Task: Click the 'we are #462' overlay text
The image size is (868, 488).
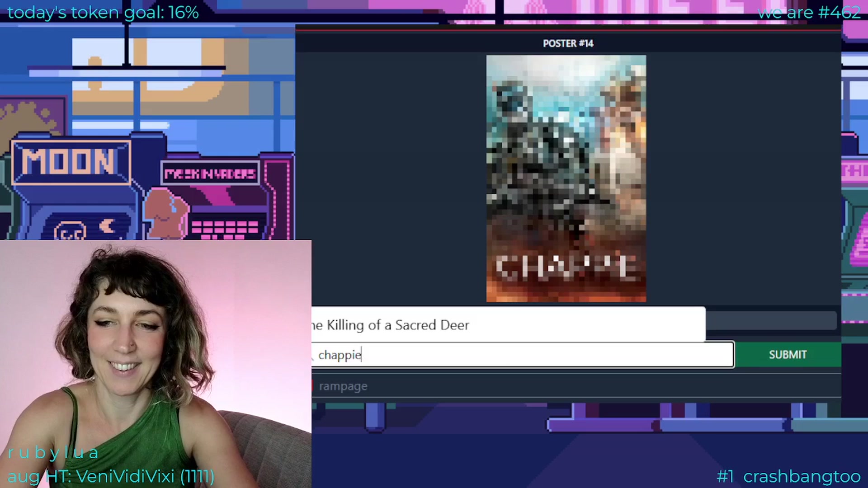Action: pyautogui.click(x=809, y=12)
